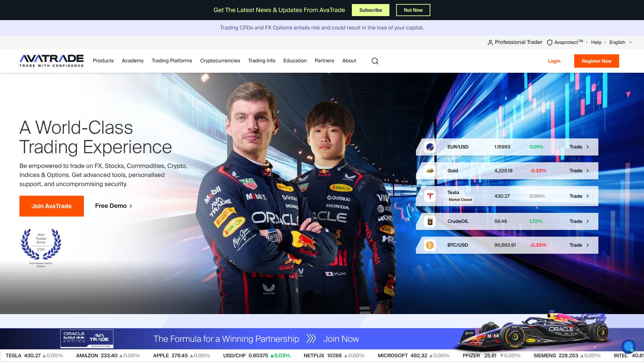This screenshot has width=644, height=362.
Task: Click the Trade chevron for BTC/USD
Action: 588,245
